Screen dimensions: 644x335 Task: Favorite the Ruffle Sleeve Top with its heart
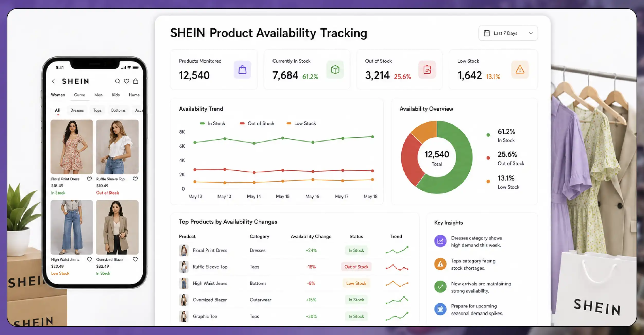coord(135,179)
